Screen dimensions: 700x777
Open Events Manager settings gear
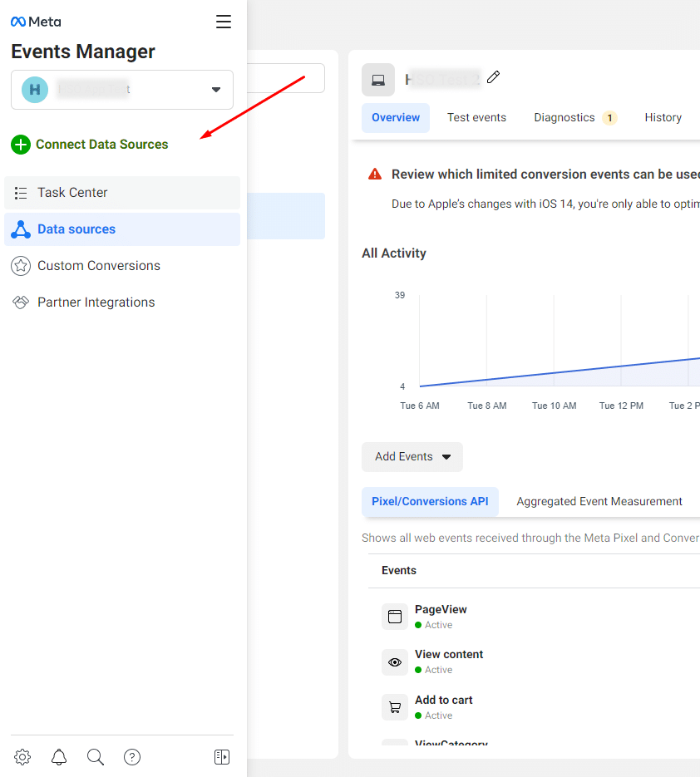22,757
